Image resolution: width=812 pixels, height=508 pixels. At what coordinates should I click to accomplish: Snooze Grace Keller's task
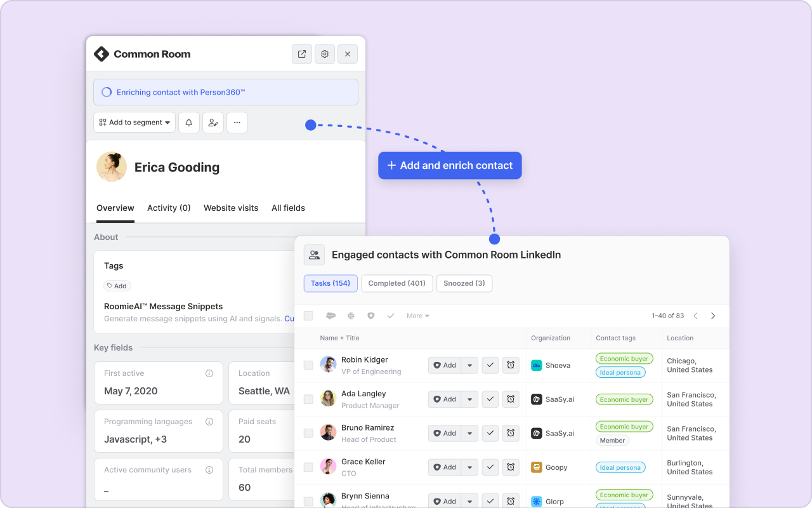(x=511, y=467)
